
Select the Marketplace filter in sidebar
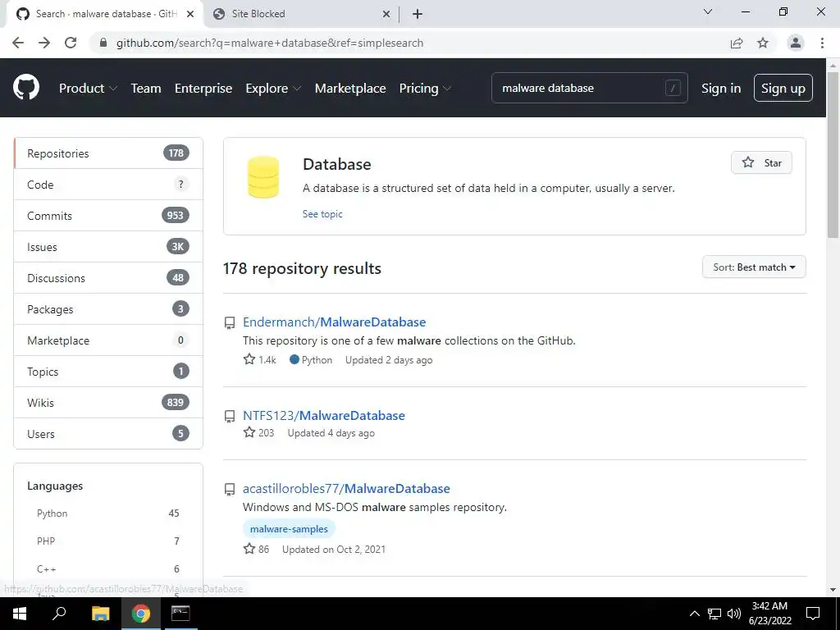pos(108,340)
